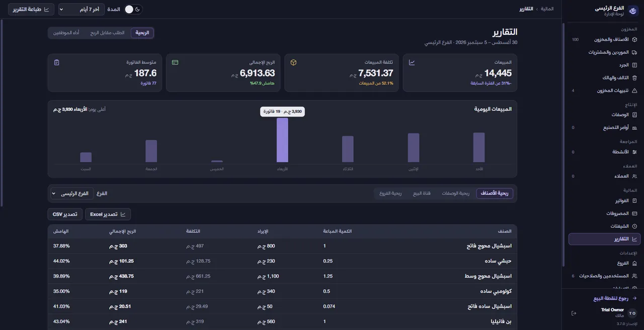Switch to the الطلب مقابل الربح tab
The width and height of the screenshot is (644, 330).
(x=107, y=33)
